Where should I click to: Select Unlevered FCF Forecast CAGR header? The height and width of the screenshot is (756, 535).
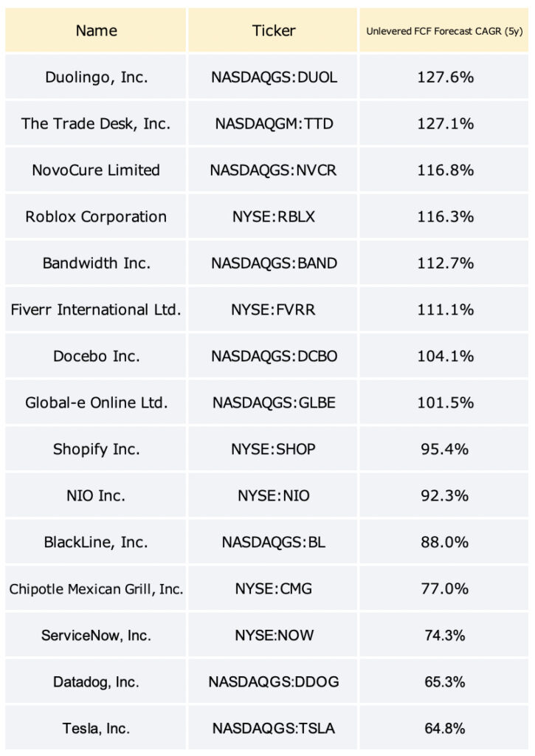click(x=444, y=30)
